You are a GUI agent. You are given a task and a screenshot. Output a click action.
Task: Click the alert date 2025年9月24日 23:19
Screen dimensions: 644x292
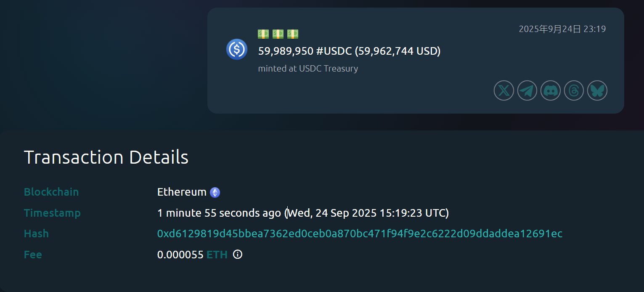pyautogui.click(x=562, y=29)
